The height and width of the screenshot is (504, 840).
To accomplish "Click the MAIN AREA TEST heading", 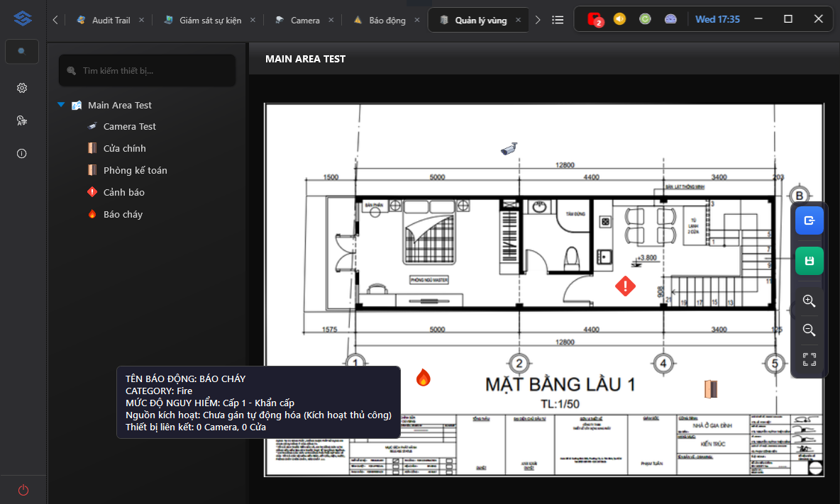I will 305,59.
